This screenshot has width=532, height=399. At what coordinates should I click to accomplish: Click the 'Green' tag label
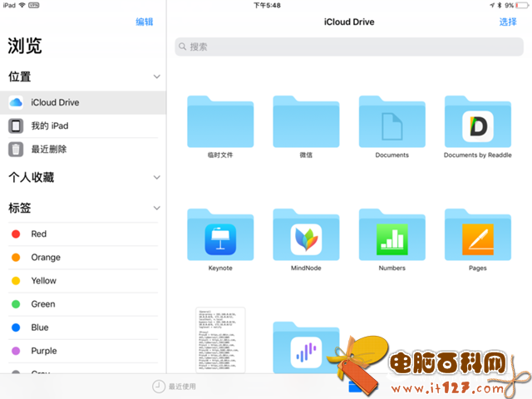tap(43, 304)
